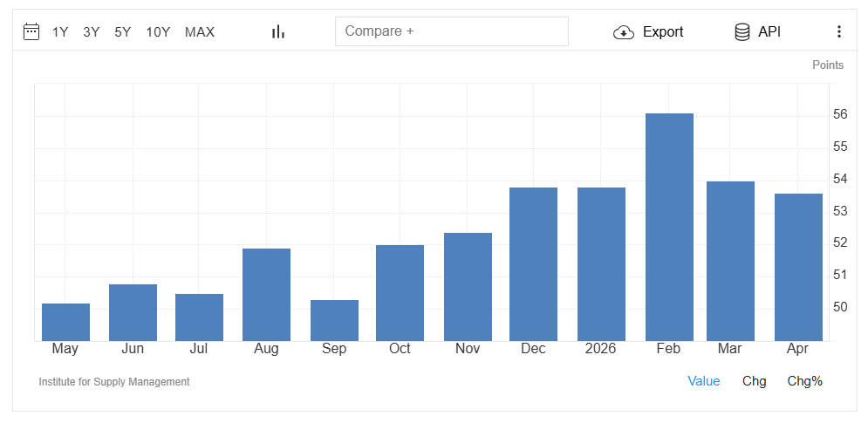Click the Apr x-axis label
This screenshot has height=423, width=868.
coord(797,349)
